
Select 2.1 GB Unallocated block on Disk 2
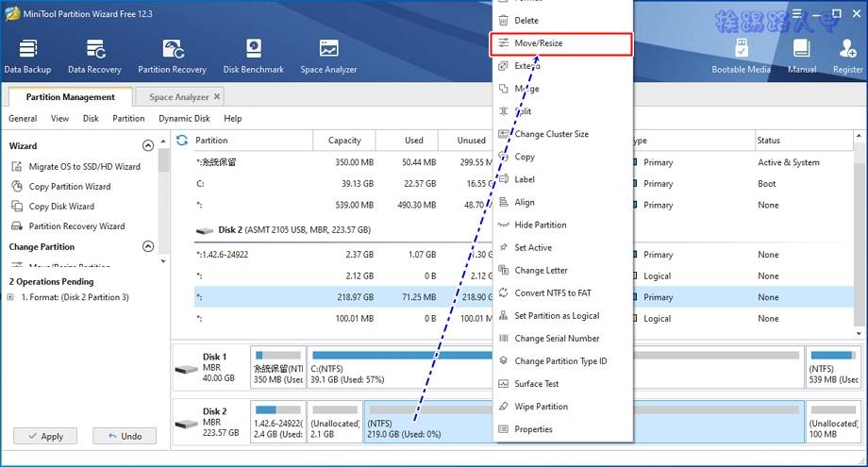click(x=335, y=423)
